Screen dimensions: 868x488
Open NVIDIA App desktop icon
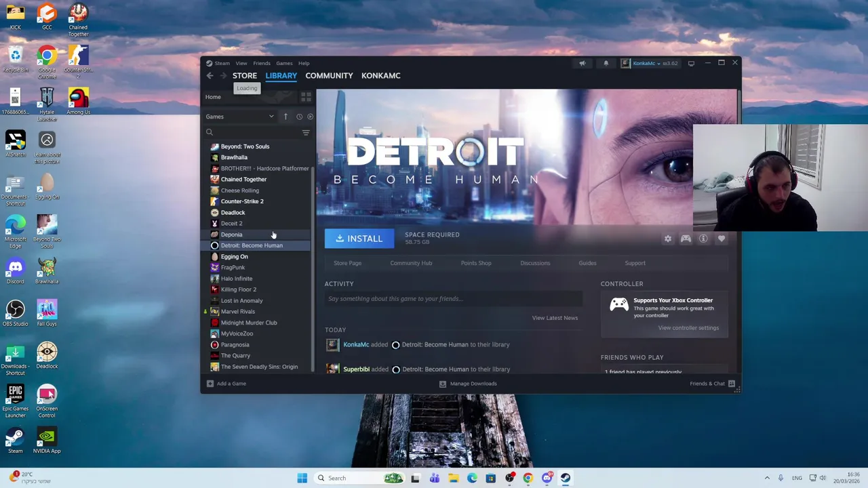click(47, 441)
